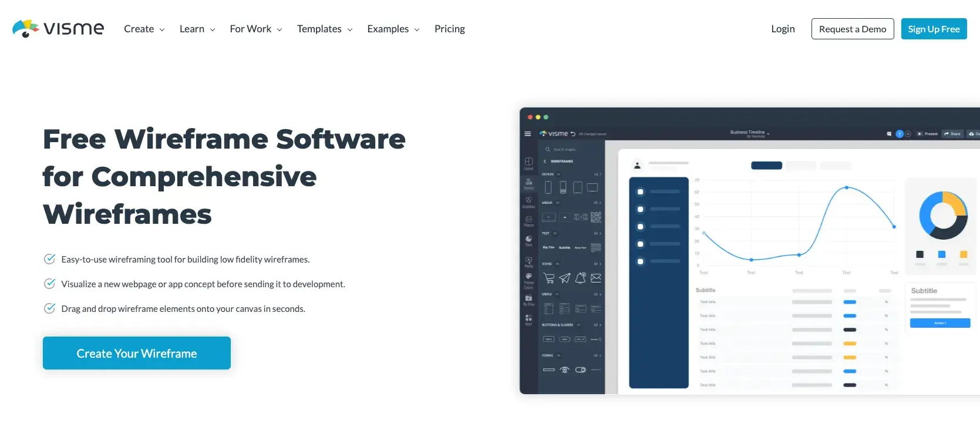The image size is (980, 447).
Task: Open the Pricing page
Action: click(449, 29)
